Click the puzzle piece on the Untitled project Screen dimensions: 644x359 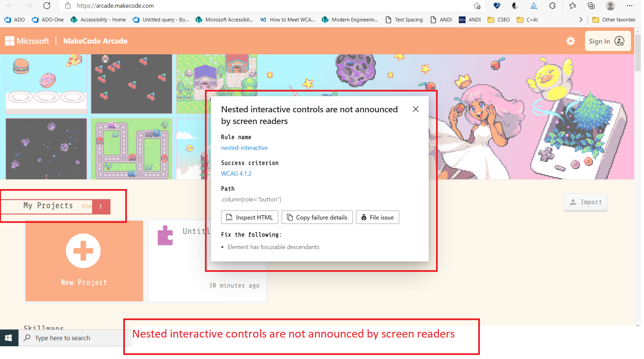coord(165,235)
